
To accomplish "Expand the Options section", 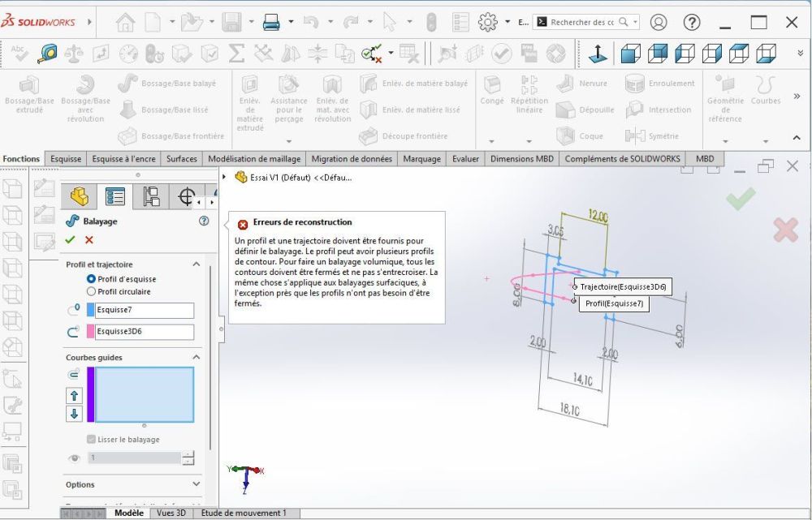I will point(196,485).
